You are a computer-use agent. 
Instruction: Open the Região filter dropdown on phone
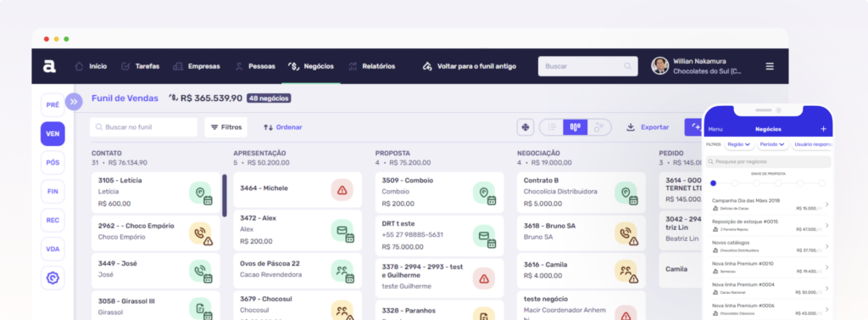pos(739,144)
